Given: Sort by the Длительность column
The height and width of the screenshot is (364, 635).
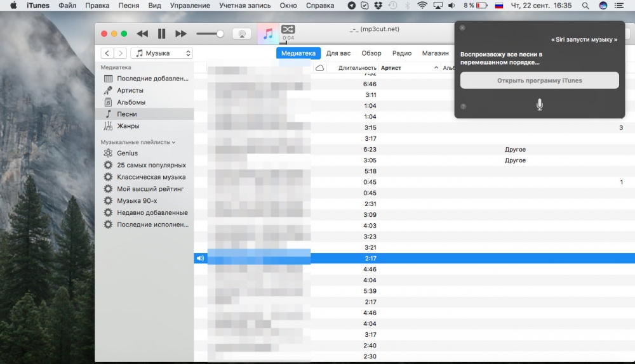Looking at the screenshot, I should click(357, 68).
